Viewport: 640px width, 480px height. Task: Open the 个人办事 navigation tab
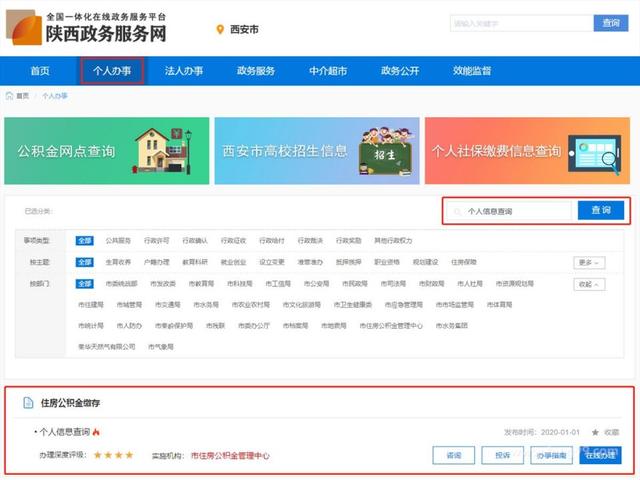[x=112, y=71]
